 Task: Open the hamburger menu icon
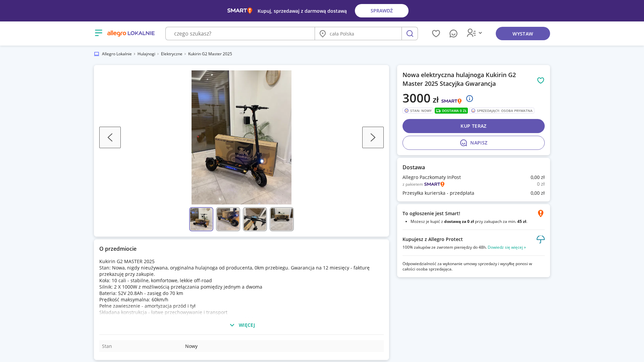[x=98, y=33]
